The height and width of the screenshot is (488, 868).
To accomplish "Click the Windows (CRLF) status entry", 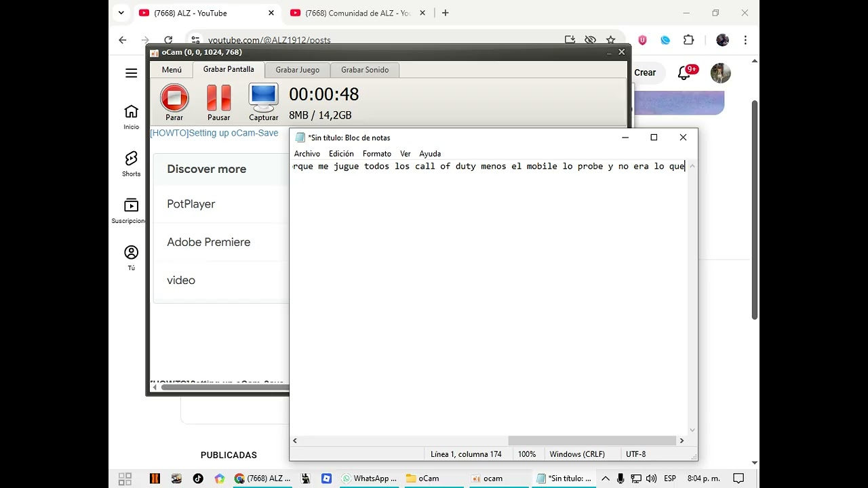I will (x=577, y=454).
